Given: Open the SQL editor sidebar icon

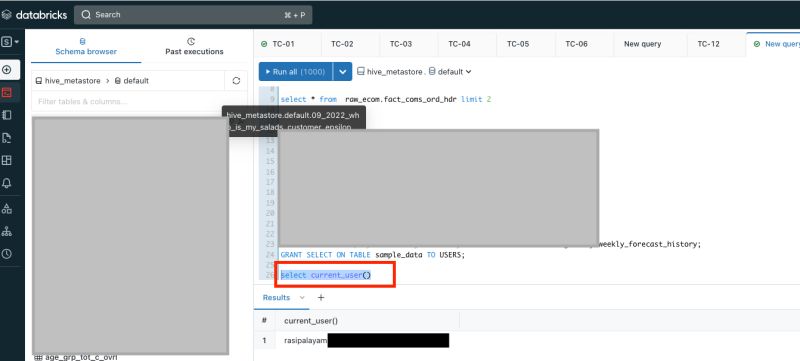Looking at the screenshot, I should pyautogui.click(x=7, y=92).
